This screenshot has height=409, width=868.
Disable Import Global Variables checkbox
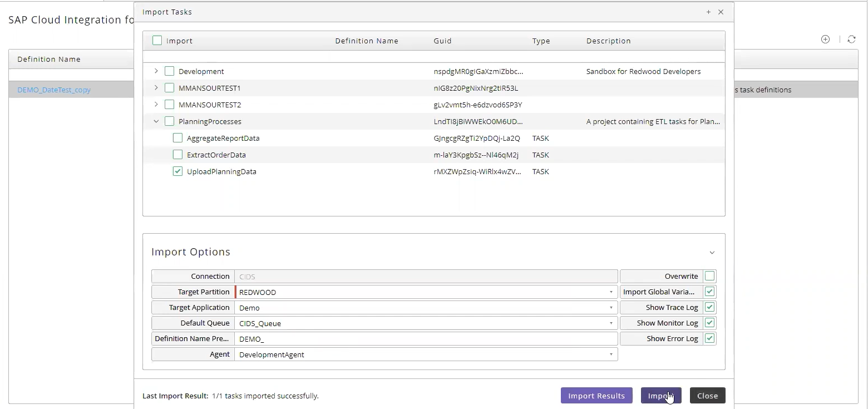(709, 292)
